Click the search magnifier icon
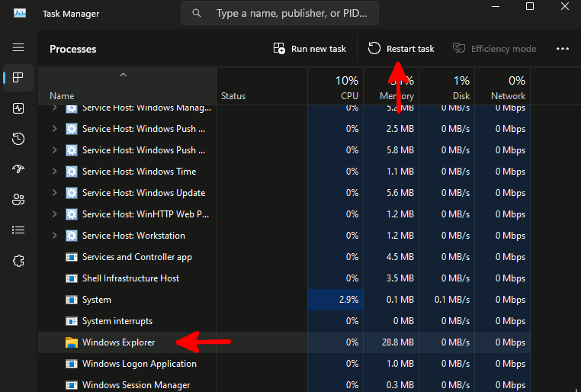The width and height of the screenshot is (581, 392). (x=197, y=13)
